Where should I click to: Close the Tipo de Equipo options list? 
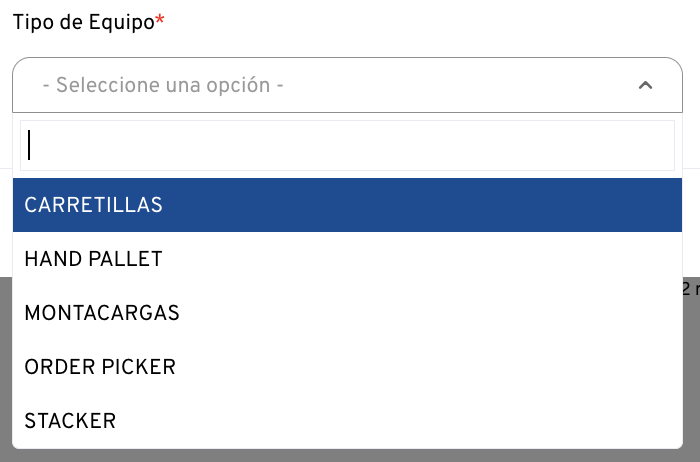click(x=645, y=86)
